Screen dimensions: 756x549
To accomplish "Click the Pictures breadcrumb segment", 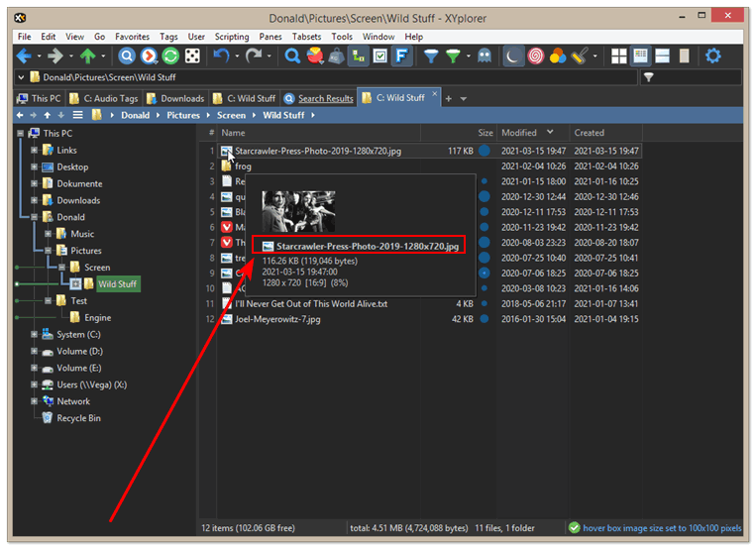I will pos(183,115).
